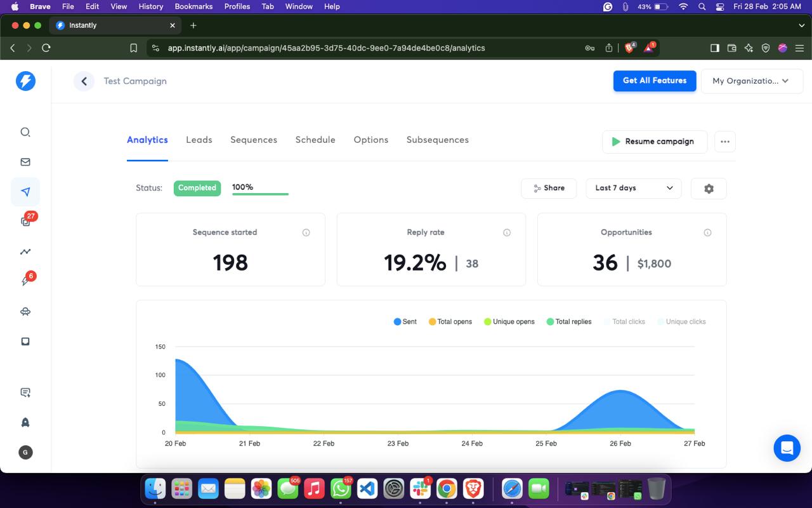Show info for Reply rate

tap(507, 232)
